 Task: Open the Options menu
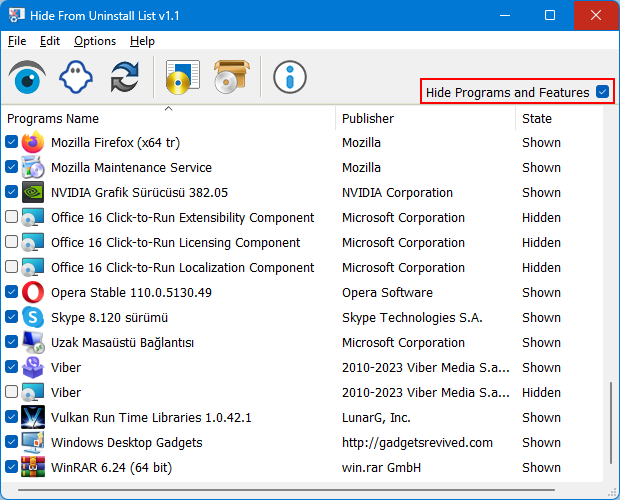click(x=95, y=41)
